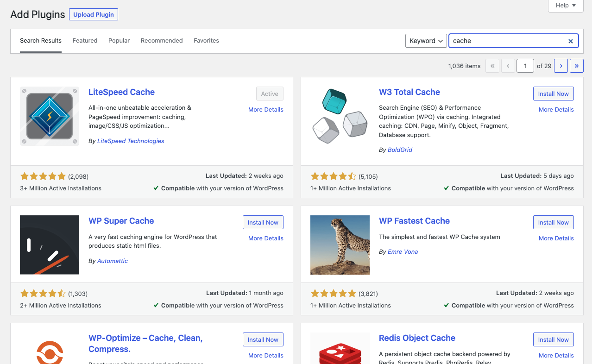The height and width of the screenshot is (364, 592).
Task: Open the WP Fastest Cache title link
Action: [415, 221]
